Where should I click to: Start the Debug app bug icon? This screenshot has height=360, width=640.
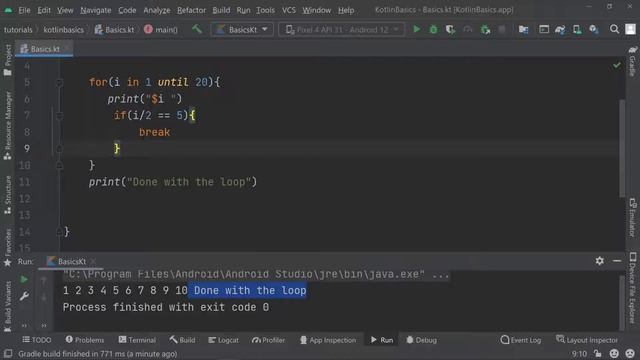433,29
